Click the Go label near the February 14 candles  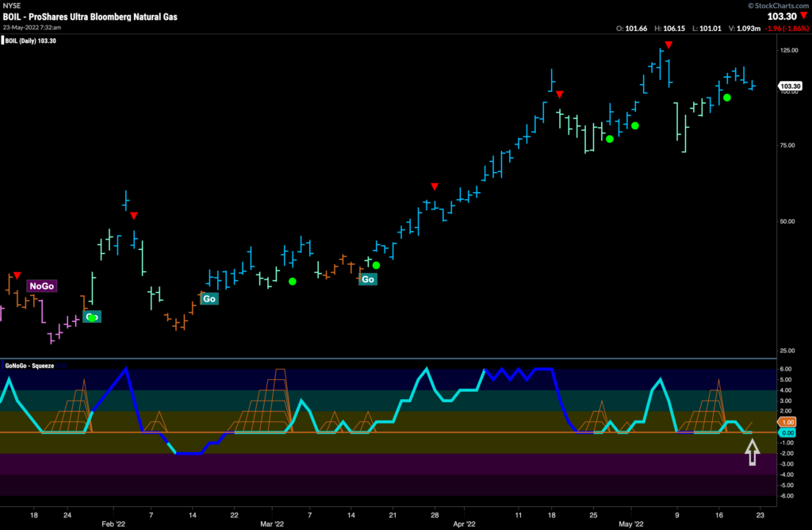pyautogui.click(x=209, y=299)
